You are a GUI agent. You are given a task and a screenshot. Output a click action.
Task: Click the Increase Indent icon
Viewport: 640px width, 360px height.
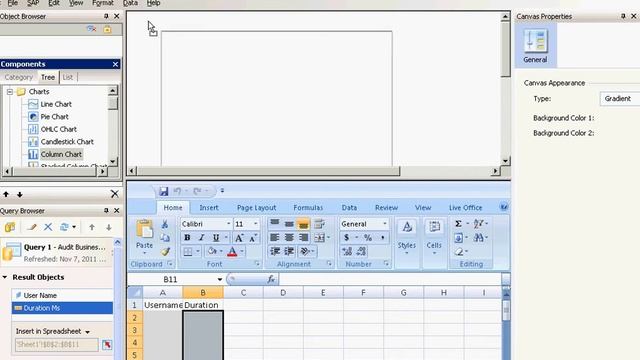coord(289,251)
